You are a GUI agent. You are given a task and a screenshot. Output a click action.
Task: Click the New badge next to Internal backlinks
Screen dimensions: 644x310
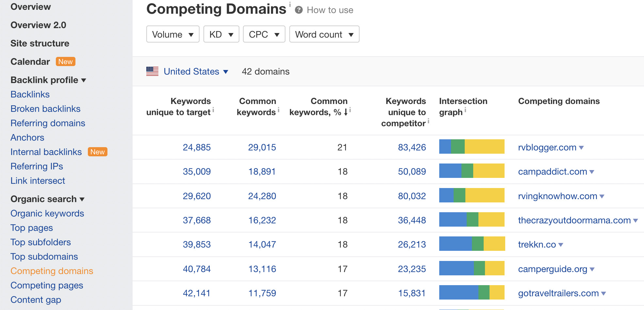pos(97,151)
